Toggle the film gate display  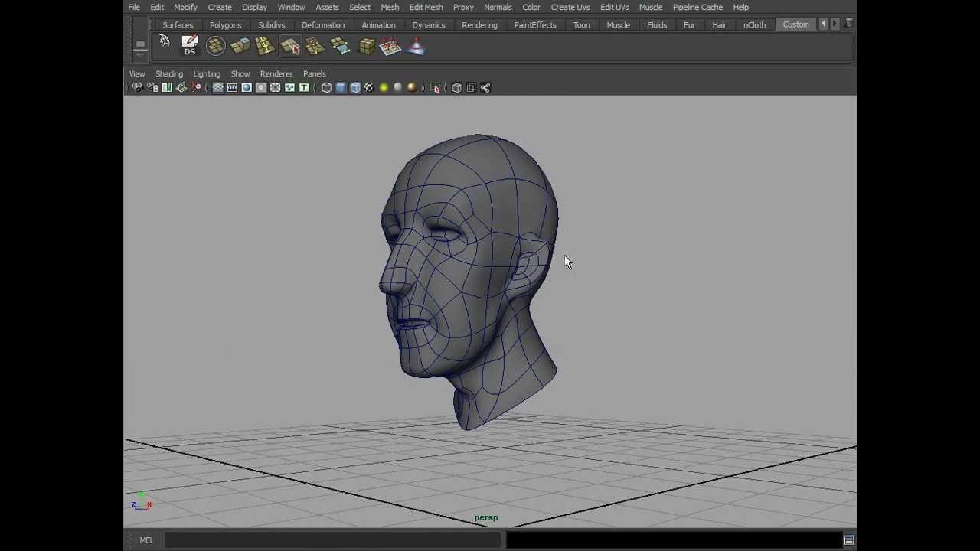[232, 88]
